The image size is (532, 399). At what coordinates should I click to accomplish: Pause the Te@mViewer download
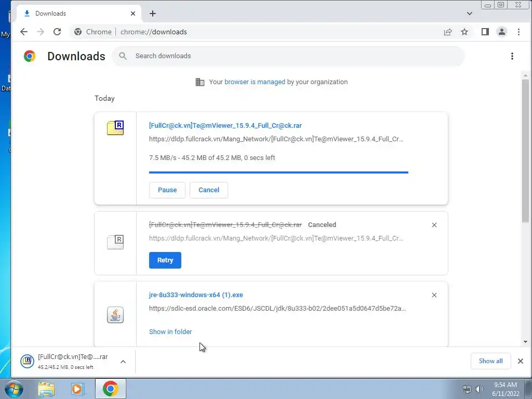pyautogui.click(x=167, y=190)
